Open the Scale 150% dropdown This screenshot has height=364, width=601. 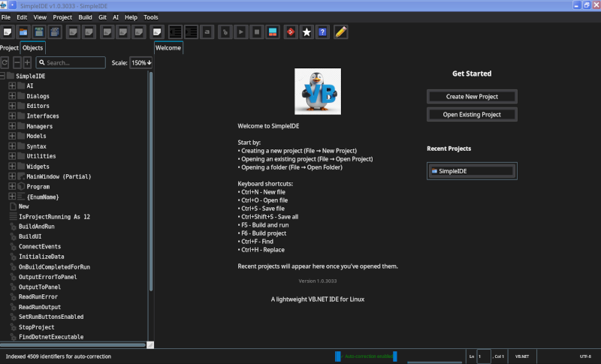(x=141, y=62)
